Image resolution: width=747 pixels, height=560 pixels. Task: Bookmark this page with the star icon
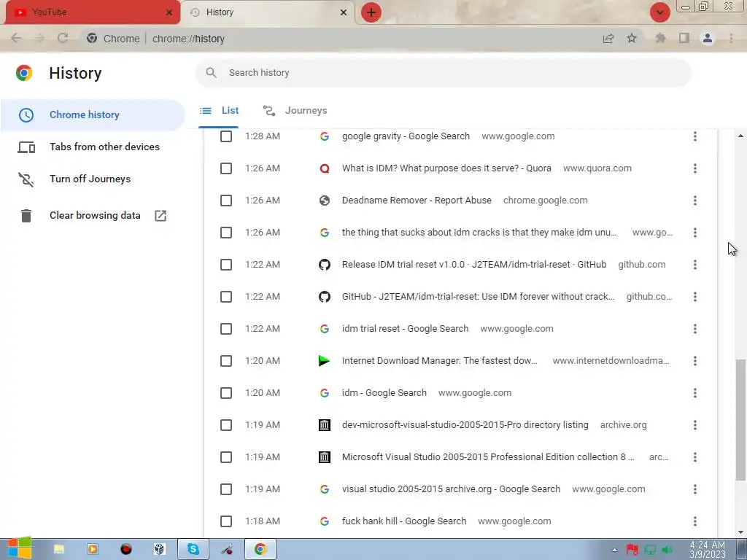(632, 38)
